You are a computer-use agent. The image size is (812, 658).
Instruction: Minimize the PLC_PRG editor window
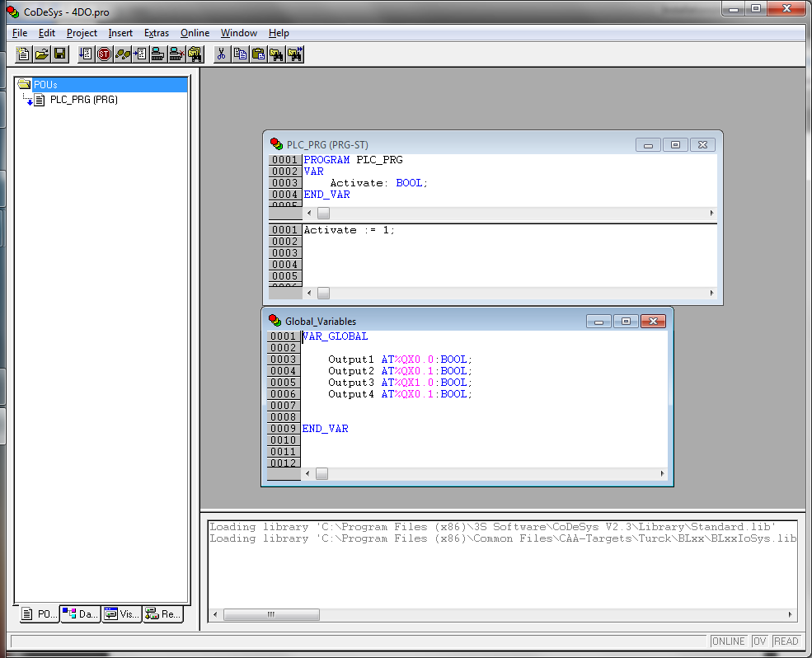[648, 144]
